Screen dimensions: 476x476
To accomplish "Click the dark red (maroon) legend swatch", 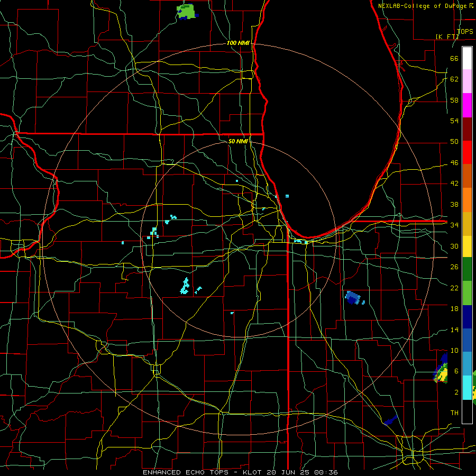I will 467,129.
